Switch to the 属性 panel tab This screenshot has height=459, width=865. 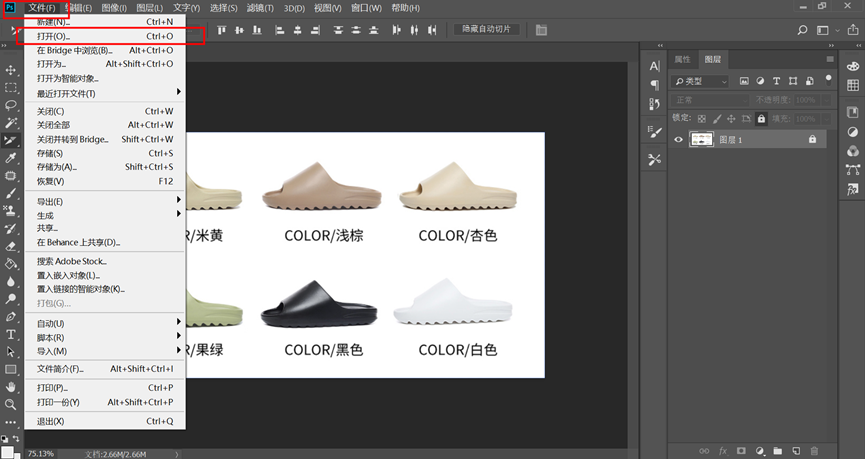(682, 59)
